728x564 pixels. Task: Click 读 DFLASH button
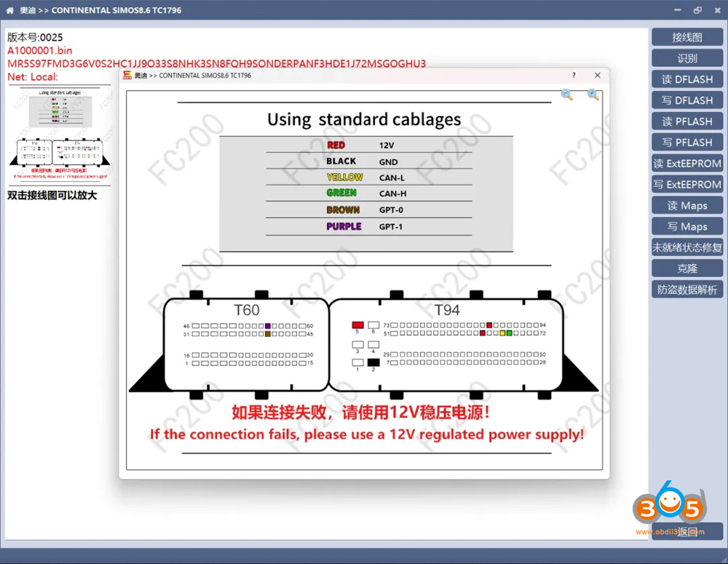(x=687, y=79)
